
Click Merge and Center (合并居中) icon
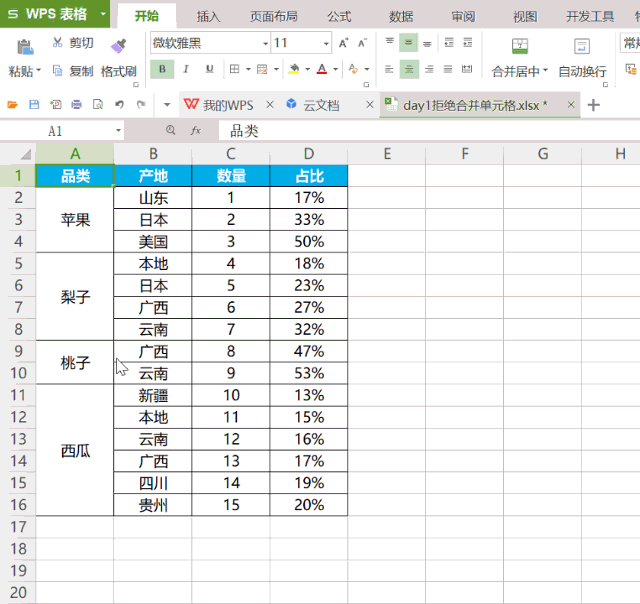click(x=520, y=47)
